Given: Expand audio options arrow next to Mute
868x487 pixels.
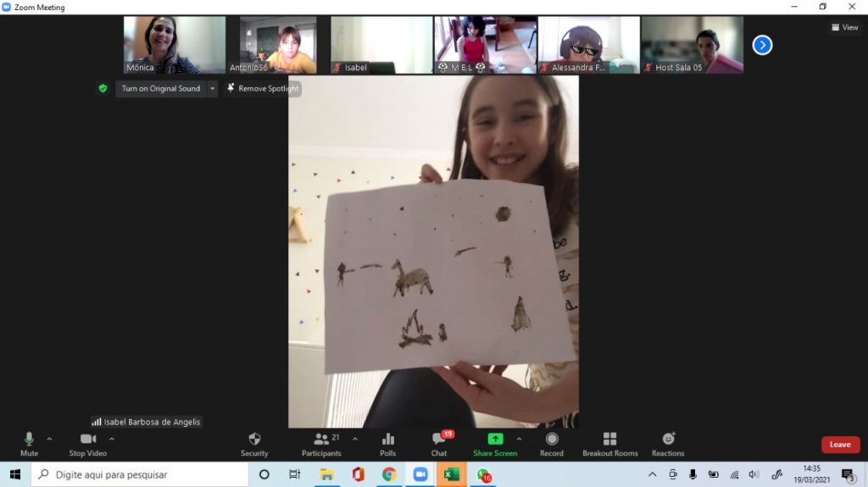Looking at the screenshot, I should point(49,439).
